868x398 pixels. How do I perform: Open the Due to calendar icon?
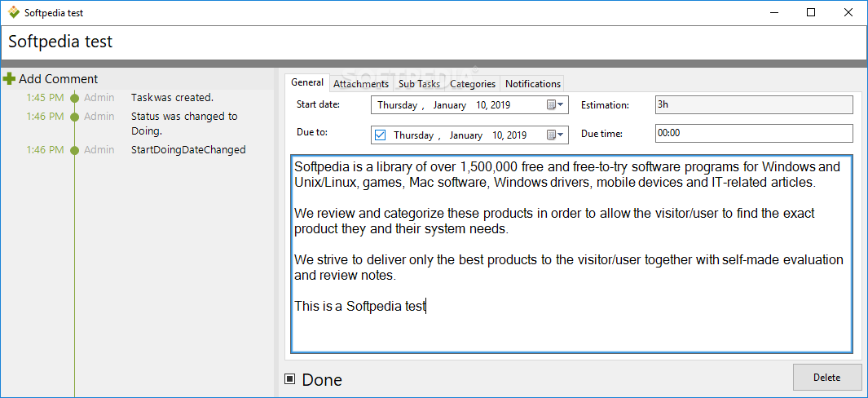[x=551, y=135]
